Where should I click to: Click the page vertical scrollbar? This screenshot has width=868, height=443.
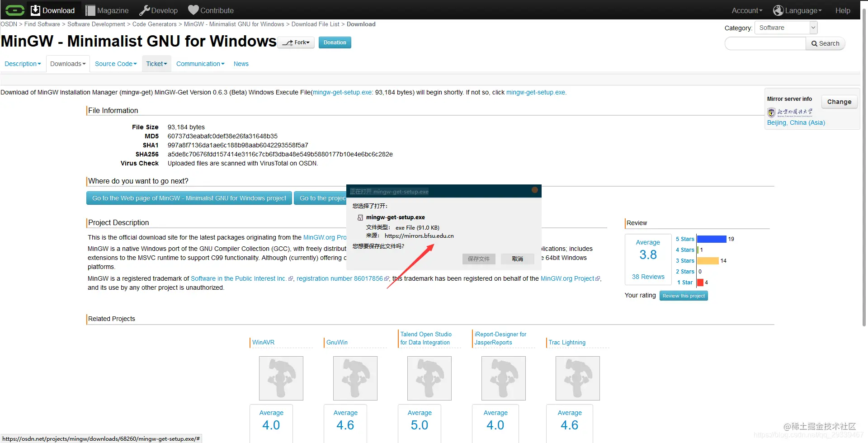pyautogui.click(x=865, y=167)
